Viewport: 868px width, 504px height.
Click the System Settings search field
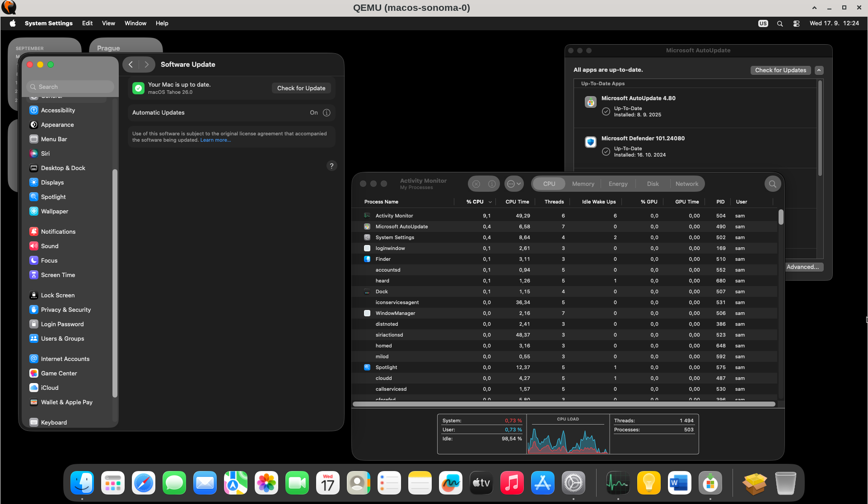(69, 86)
